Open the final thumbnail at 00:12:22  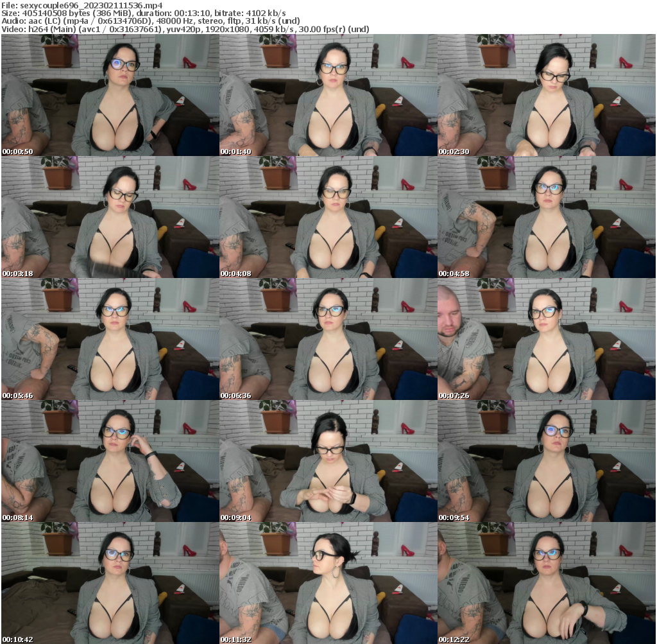(x=547, y=581)
